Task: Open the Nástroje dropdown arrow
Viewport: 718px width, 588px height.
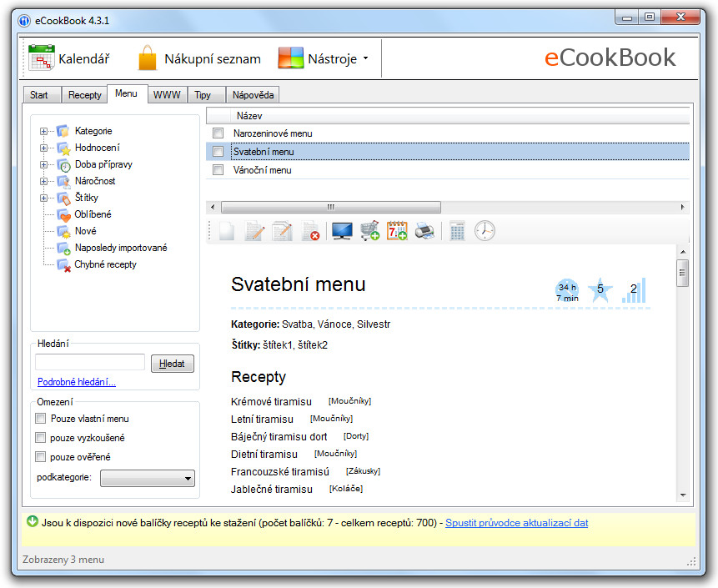Action: [x=365, y=58]
